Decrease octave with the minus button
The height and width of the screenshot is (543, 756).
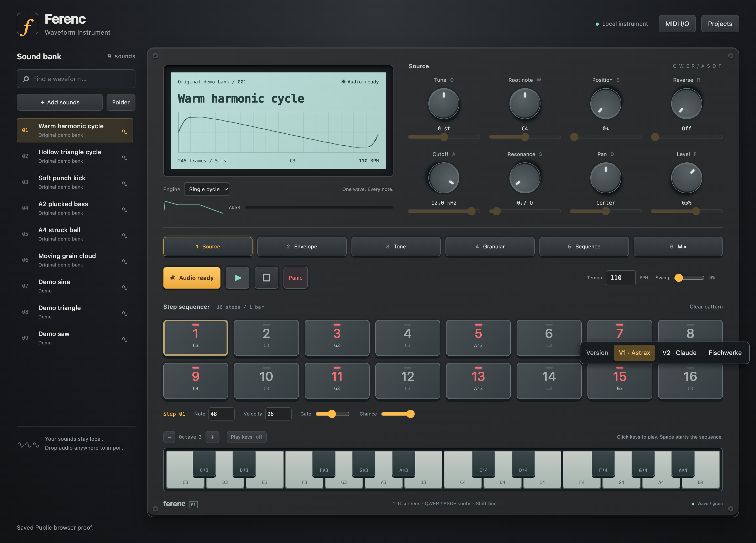coord(169,437)
